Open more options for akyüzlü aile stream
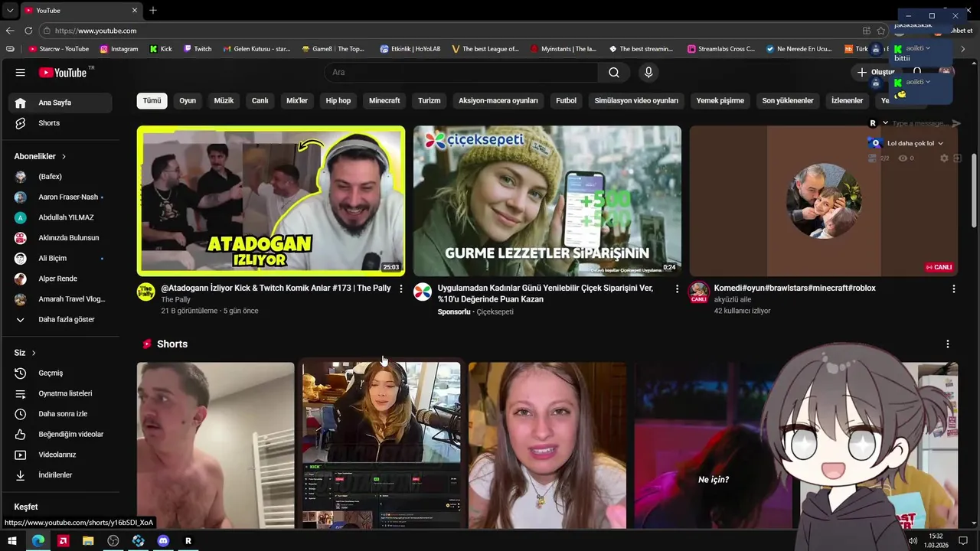 (953, 289)
